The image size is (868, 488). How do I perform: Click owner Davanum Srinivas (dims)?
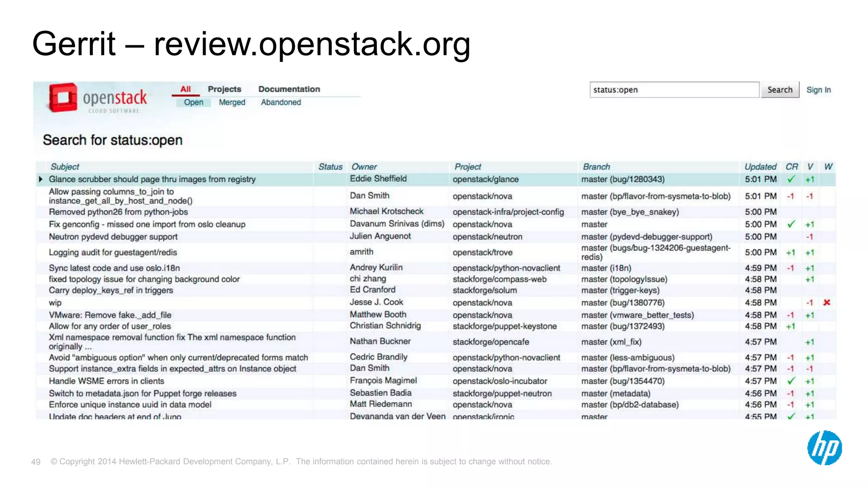point(397,223)
